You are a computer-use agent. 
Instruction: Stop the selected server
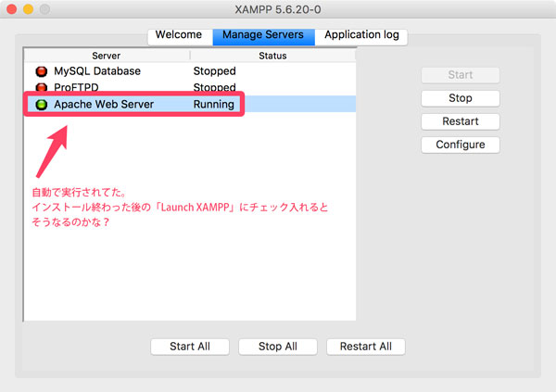tap(461, 98)
